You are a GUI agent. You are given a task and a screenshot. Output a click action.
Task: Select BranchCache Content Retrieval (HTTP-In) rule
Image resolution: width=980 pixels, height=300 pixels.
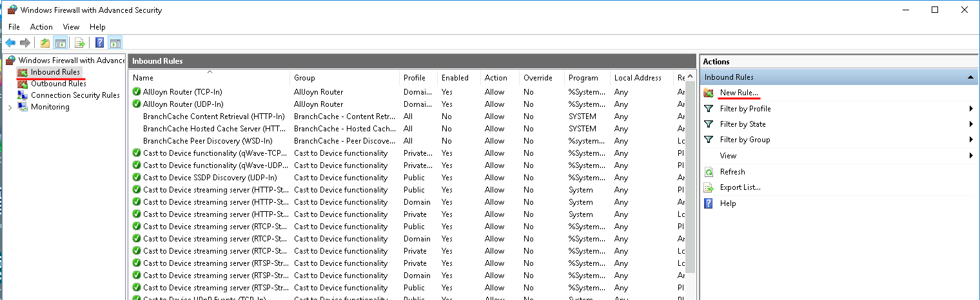pos(213,117)
